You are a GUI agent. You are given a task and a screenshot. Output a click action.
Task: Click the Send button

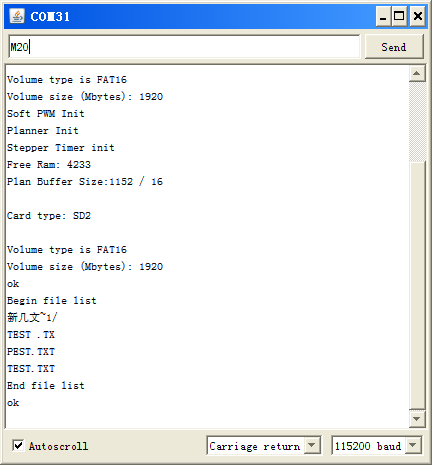(x=394, y=47)
